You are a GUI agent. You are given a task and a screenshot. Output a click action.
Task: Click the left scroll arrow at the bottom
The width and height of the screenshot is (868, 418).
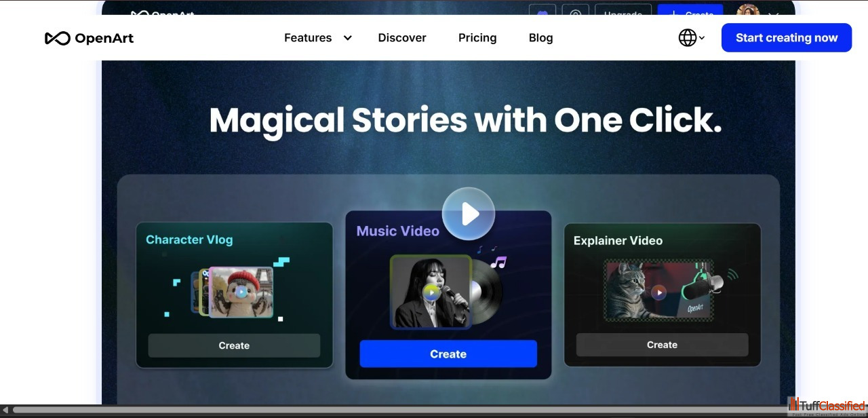(x=5, y=410)
